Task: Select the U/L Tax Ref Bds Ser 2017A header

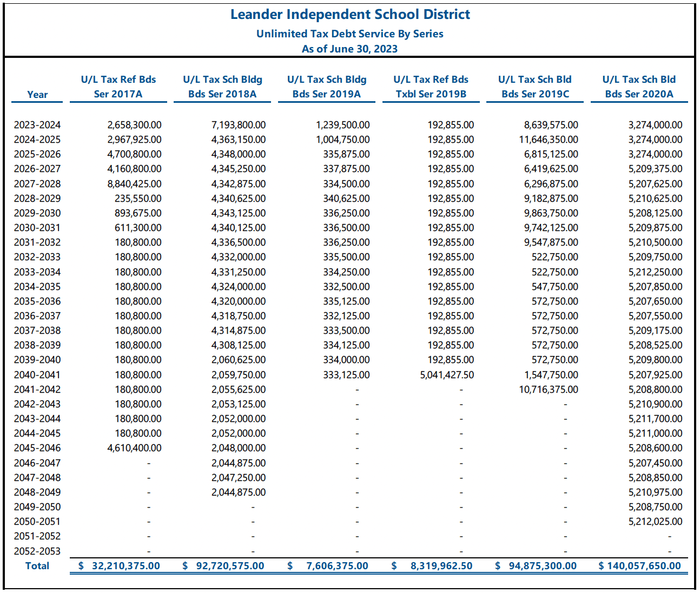Action: coord(118,87)
